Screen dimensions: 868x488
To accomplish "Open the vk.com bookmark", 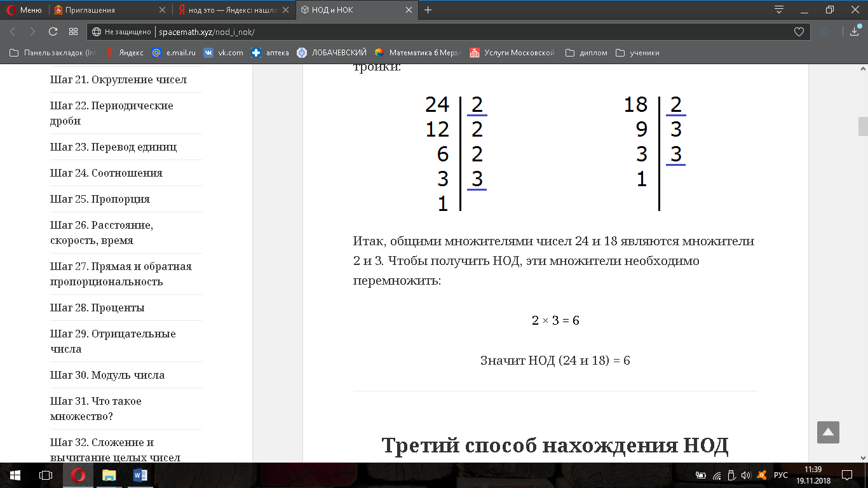I will (x=224, y=53).
